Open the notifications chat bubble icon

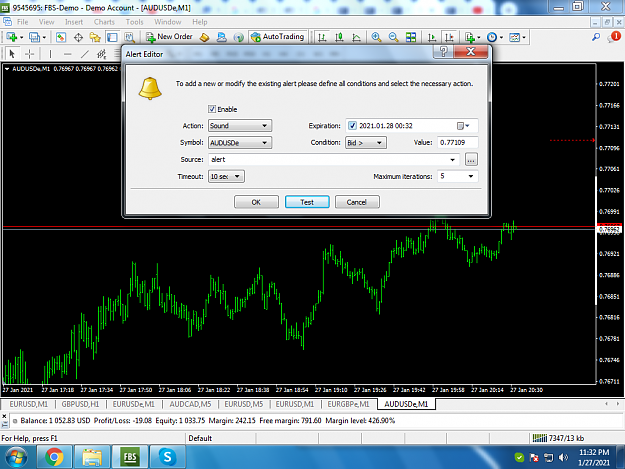pos(614,37)
